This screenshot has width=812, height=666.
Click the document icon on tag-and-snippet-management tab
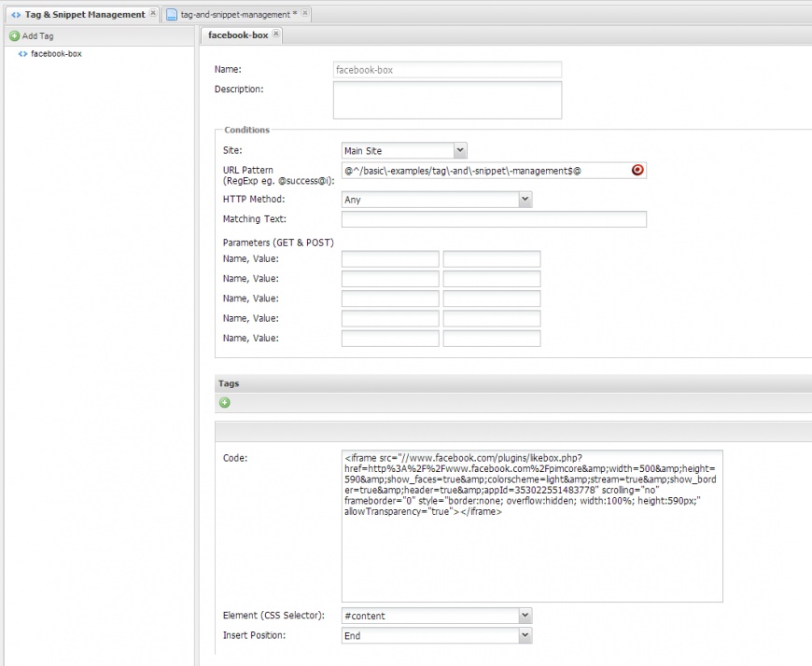[x=172, y=15]
